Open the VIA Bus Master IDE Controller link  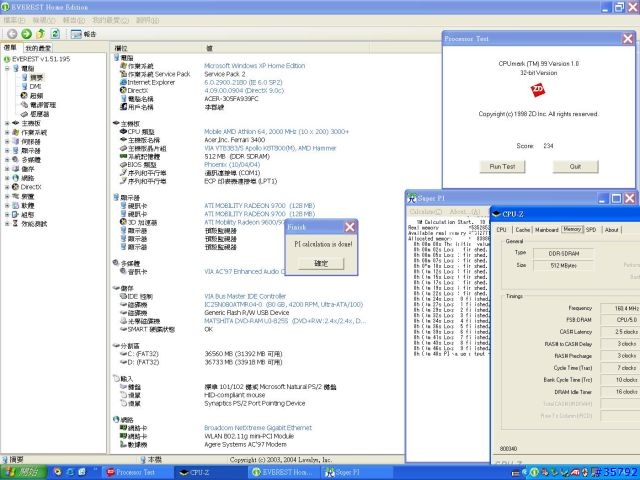tap(245, 296)
